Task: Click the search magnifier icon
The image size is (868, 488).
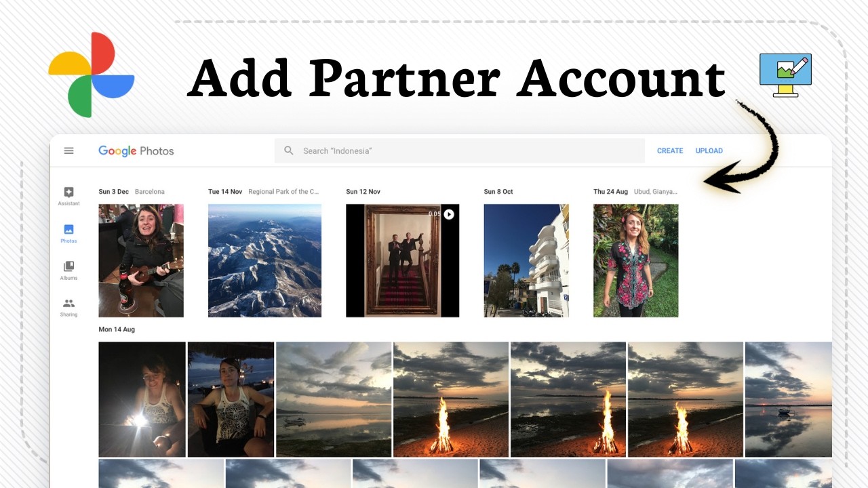Action: coord(289,150)
